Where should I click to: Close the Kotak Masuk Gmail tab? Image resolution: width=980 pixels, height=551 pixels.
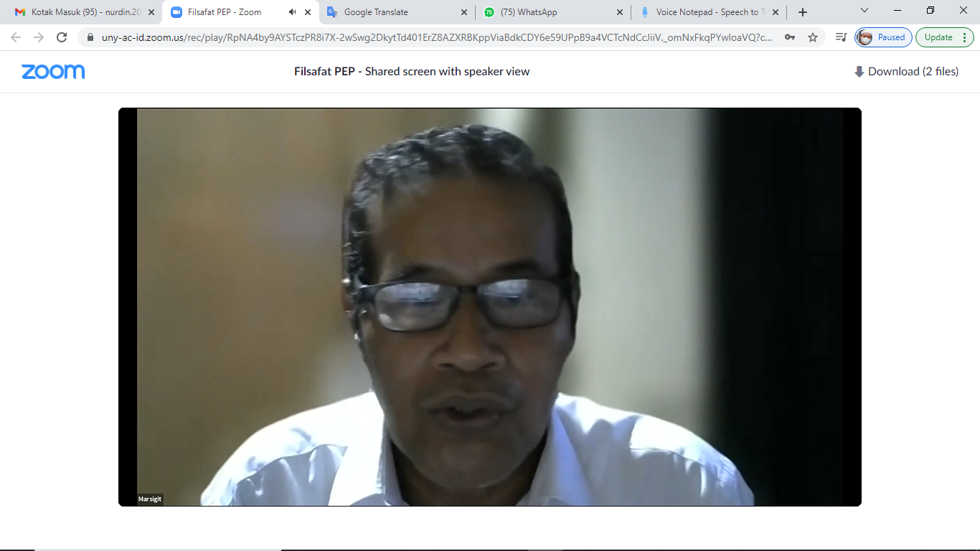[151, 12]
